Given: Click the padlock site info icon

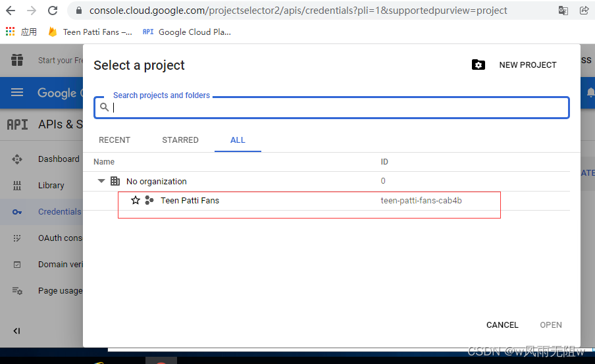Looking at the screenshot, I should coord(79,11).
